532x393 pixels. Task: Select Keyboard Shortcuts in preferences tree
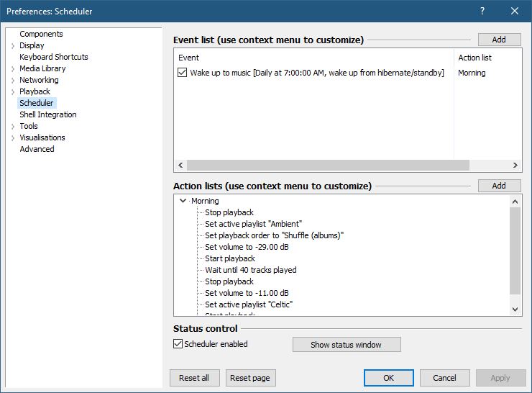click(x=54, y=57)
